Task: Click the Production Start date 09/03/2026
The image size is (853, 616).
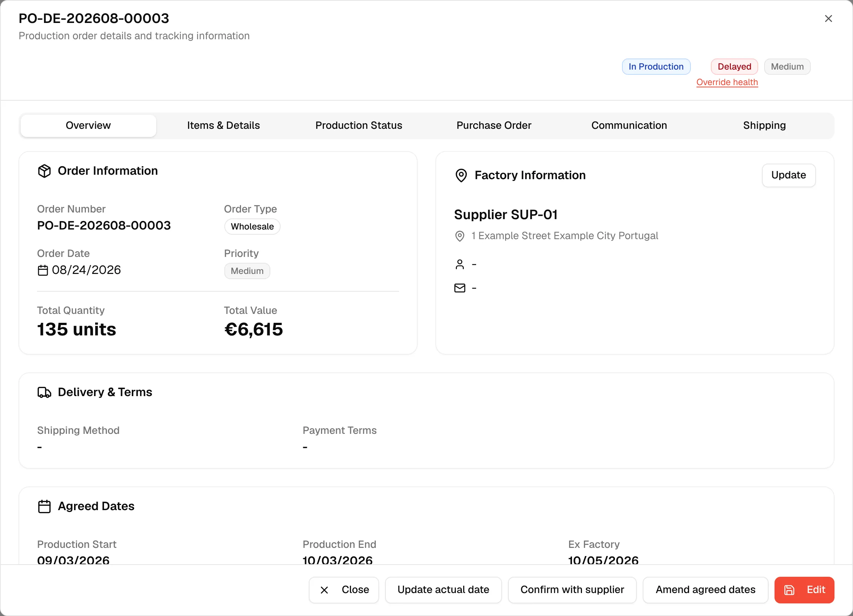Action: pos(73,560)
